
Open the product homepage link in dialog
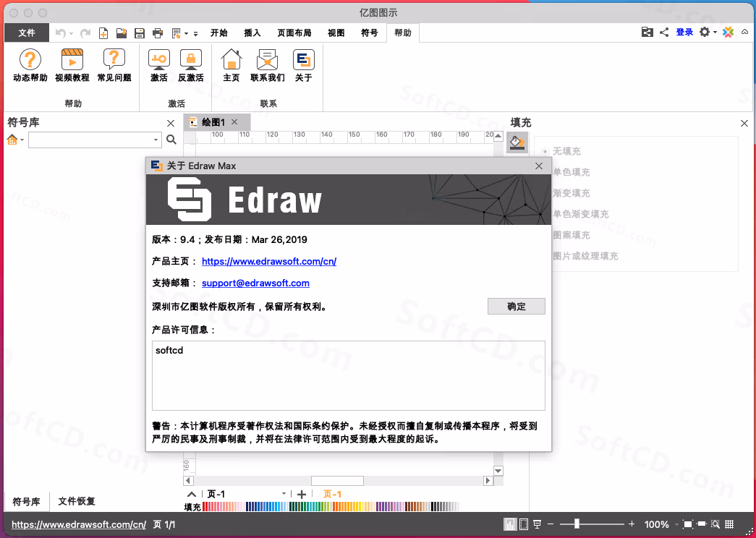tap(269, 261)
